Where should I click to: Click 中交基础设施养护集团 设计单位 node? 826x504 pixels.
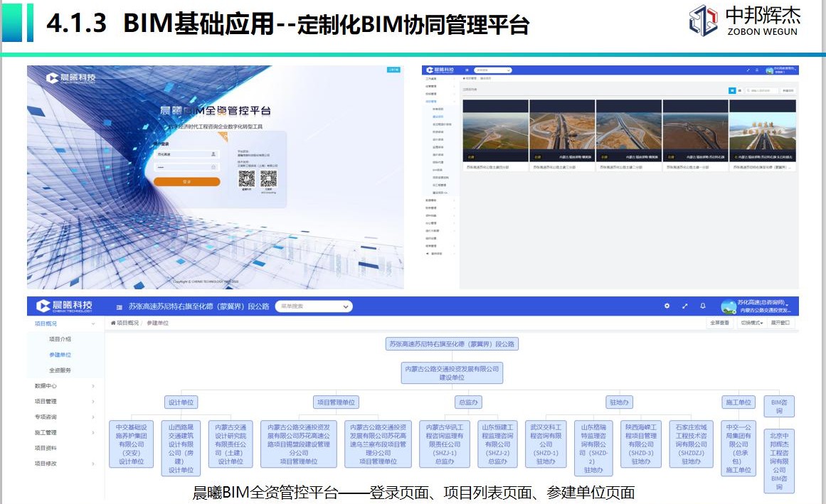[x=131, y=444]
